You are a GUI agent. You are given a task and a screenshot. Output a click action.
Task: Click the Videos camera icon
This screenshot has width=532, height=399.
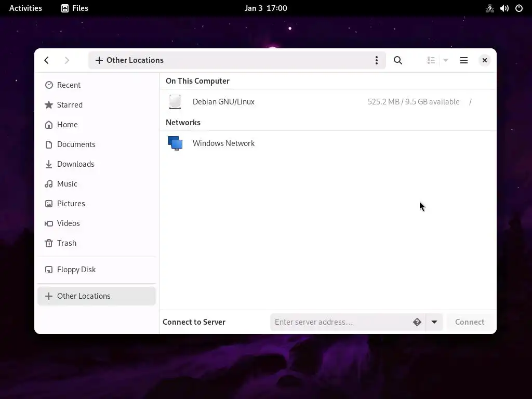tap(49, 223)
